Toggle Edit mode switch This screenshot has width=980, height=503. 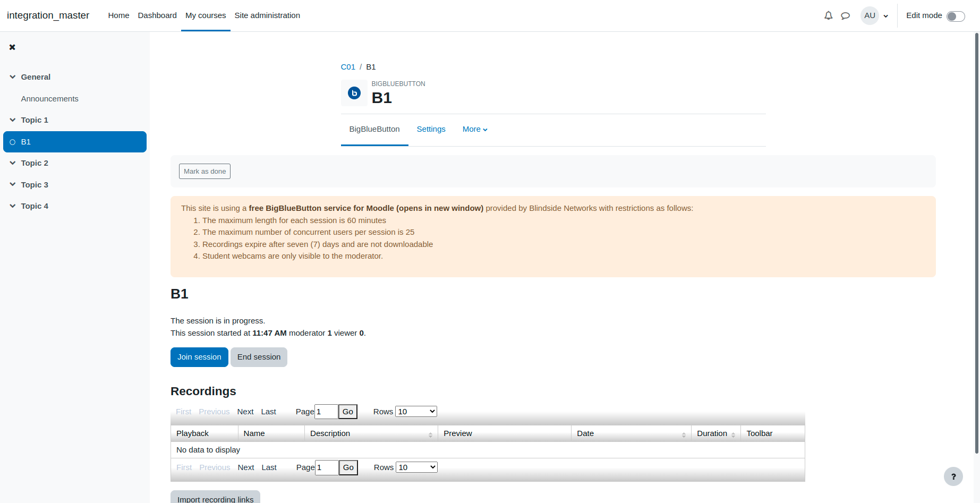point(956,16)
